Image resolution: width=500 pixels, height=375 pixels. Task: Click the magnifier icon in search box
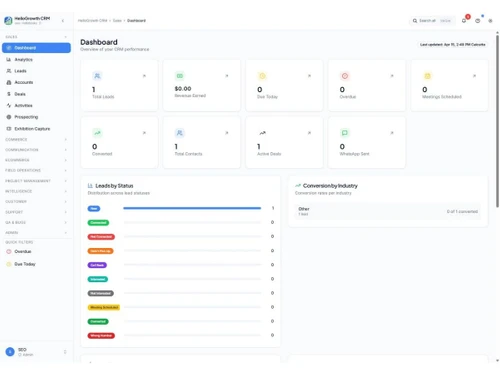(415, 21)
